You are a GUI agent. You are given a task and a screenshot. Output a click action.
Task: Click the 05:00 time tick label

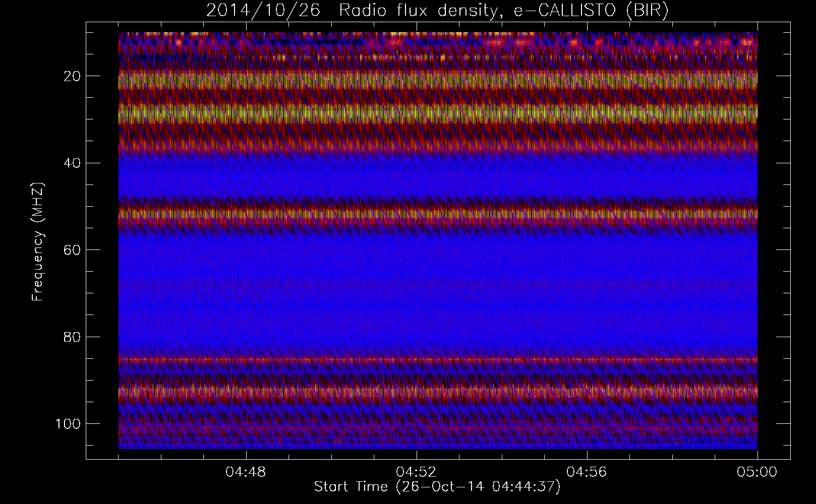[x=757, y=472]
